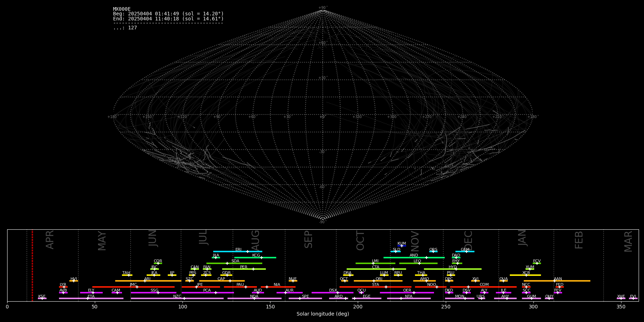The width and height of the screenshot is (644, 322).
Task: Click the red dashed current solar longitude line
Action: (x=32, y=265)
